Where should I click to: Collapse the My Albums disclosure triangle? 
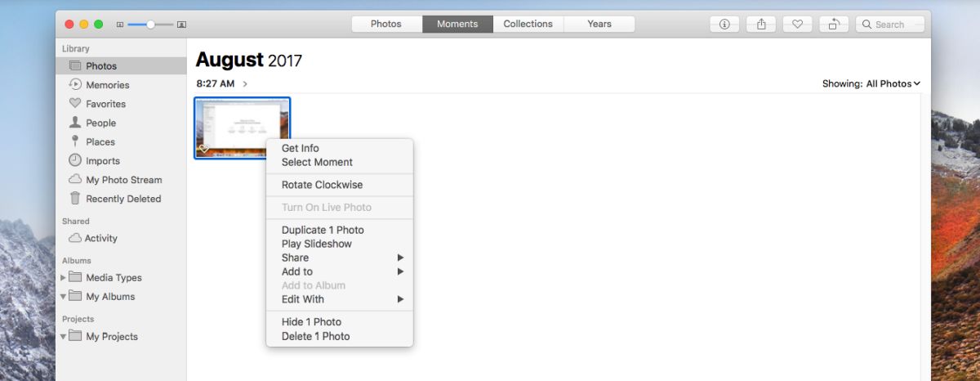pos(64,297)
